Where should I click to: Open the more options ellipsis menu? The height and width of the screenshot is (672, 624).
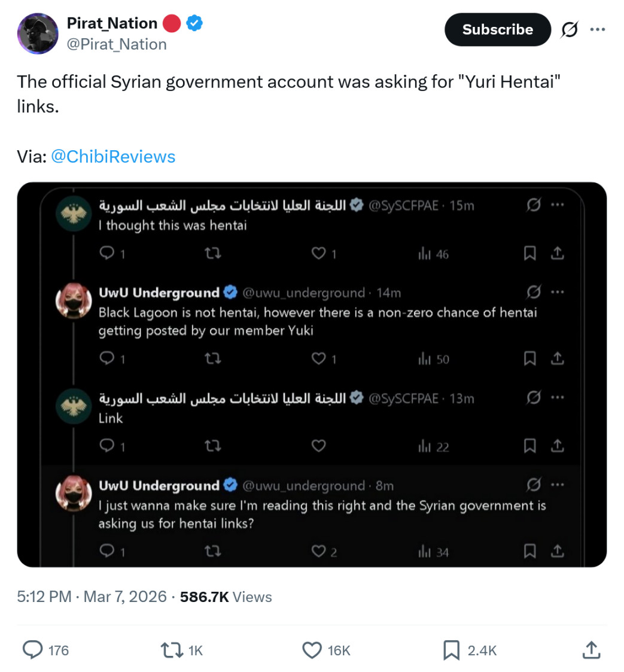point(598,29)
